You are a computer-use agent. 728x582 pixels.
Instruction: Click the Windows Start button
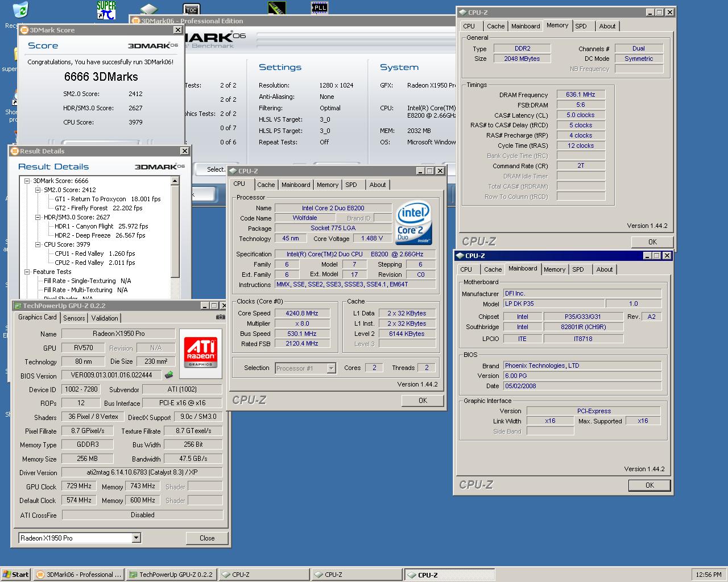pos(16,575)
